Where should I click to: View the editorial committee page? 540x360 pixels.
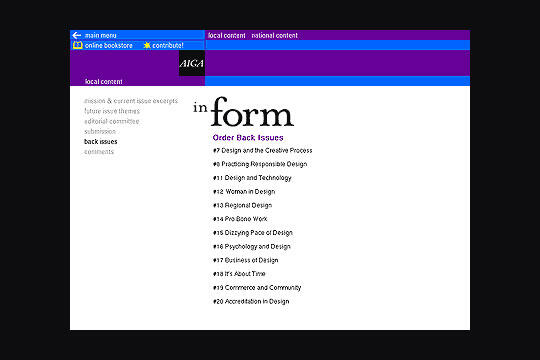(112, 121)
